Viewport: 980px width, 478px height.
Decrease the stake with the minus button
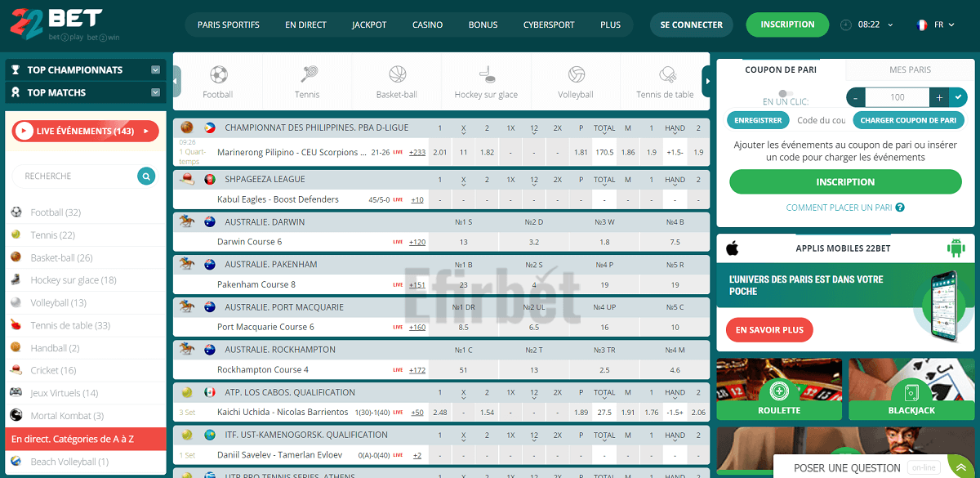coord(856,97)
